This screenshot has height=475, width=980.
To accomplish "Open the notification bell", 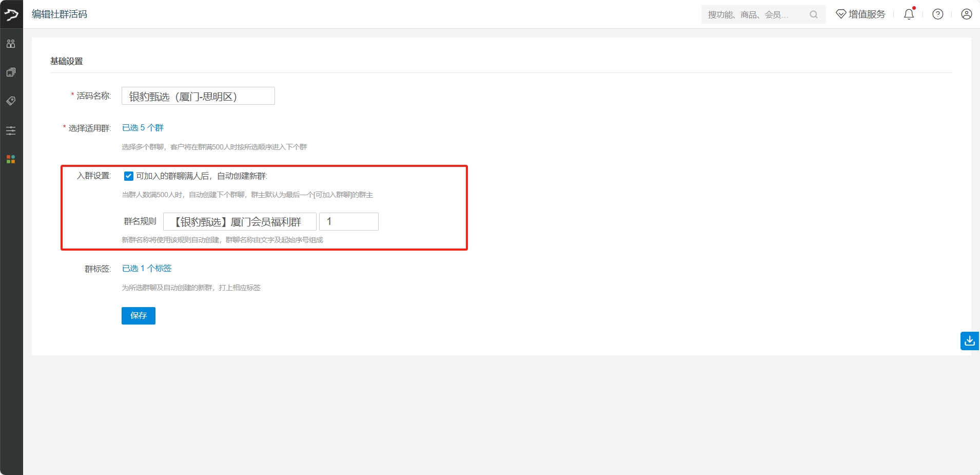I will pos(909,14).
